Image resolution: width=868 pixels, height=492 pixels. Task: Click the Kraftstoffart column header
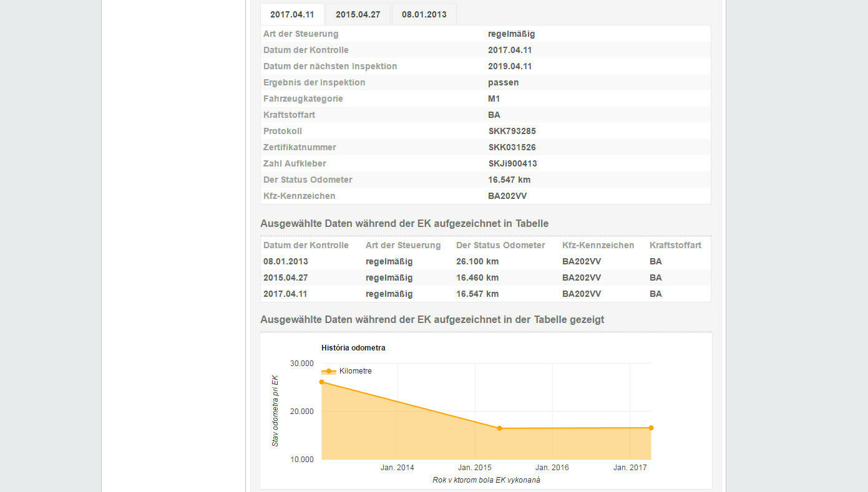(675, 245)
